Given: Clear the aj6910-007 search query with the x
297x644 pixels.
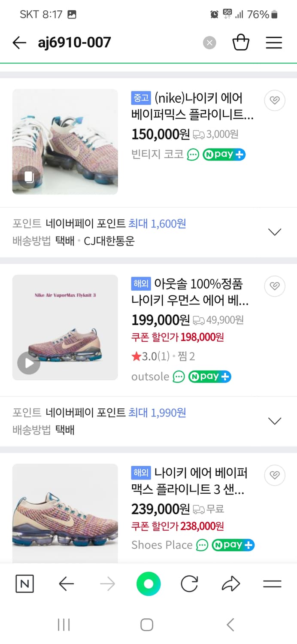Looking at the screenshot, I should pos(209,43).
